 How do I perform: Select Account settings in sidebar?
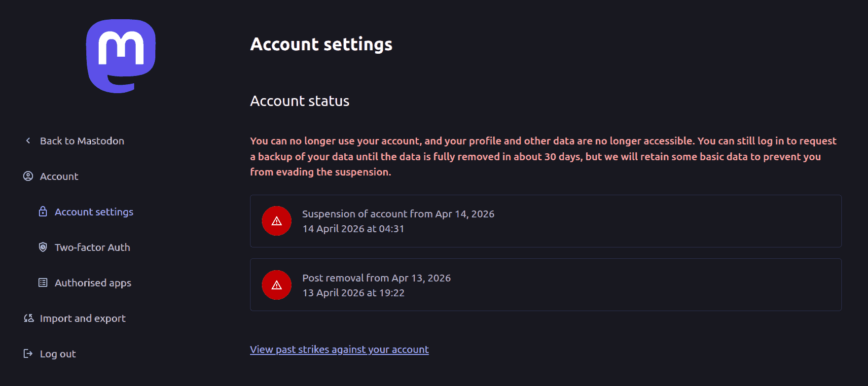[x=94, y=212]
